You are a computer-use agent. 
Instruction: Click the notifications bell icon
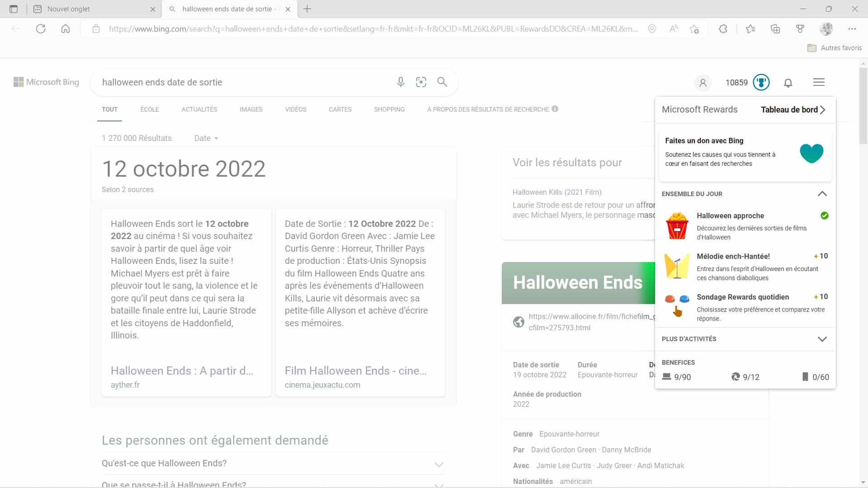click(788, 82)
